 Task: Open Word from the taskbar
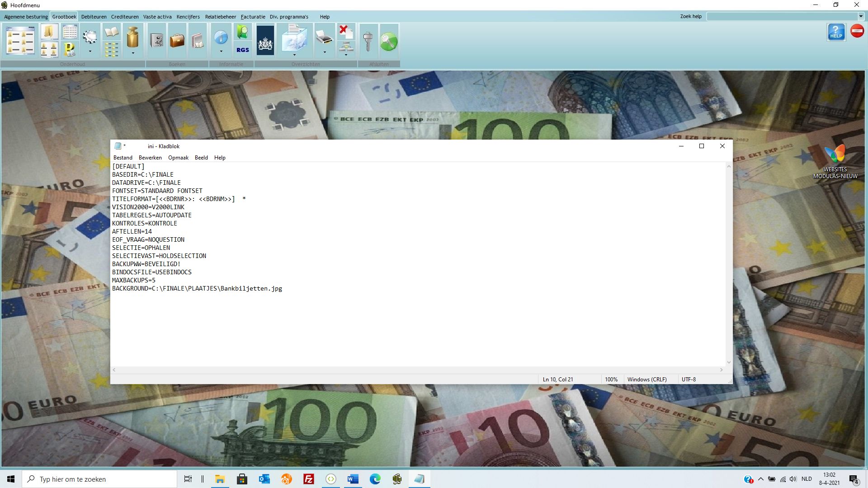[x=353, y=479]
